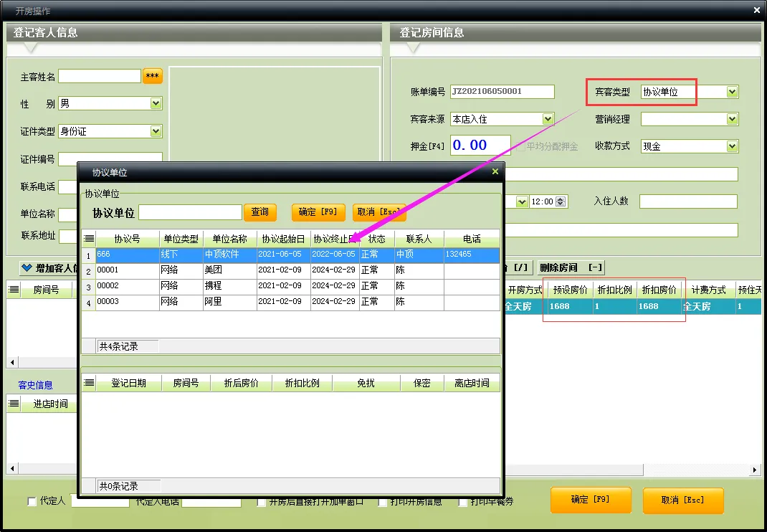Click the grid icon beside the 房间号 column header
Viewport: 767px width, 532px height.
pyautogui.click(x=14, y=290)
